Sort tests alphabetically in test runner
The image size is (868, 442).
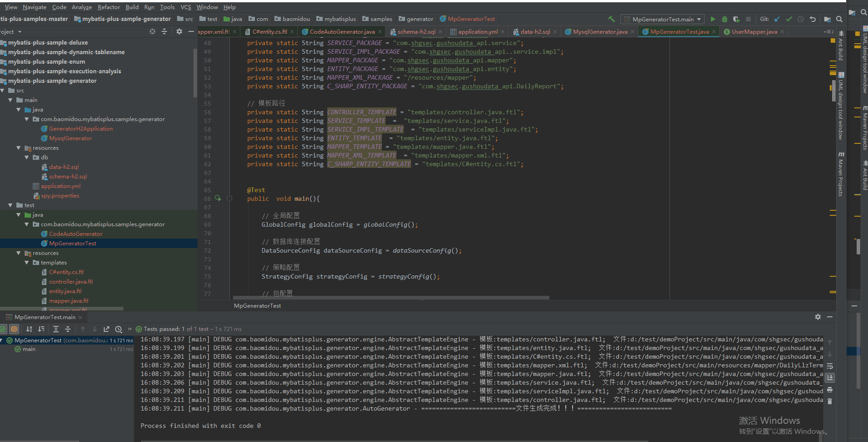[29, 329]
